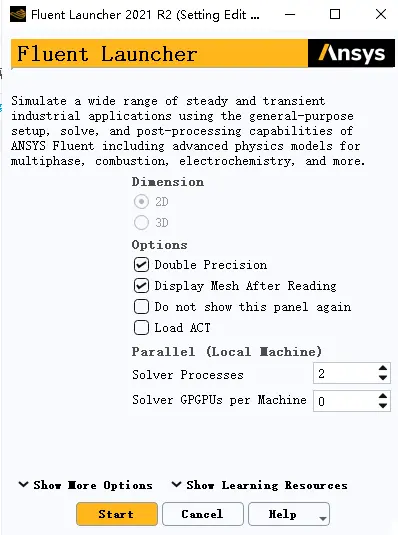Click the Ansys logo in banner
398x535 pixels.
[352, 53]
